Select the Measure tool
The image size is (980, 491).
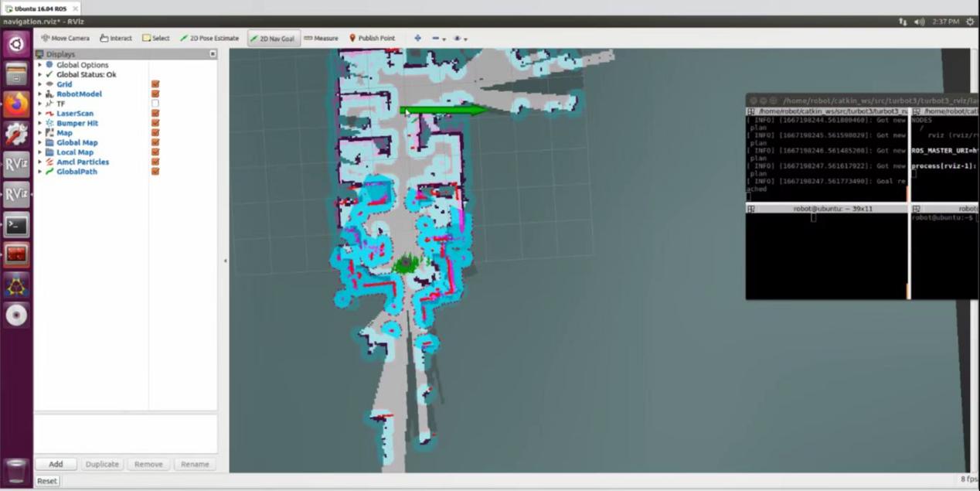(x=321, y=38)
